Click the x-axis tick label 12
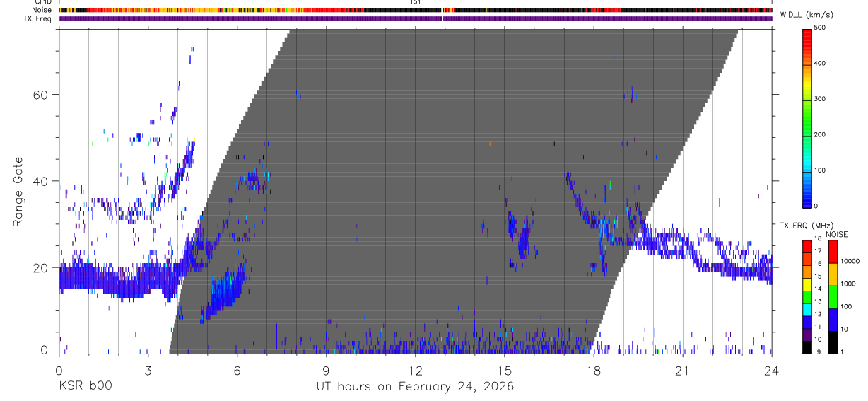Viewport: 868px width, 401px height. click(415, 371)
